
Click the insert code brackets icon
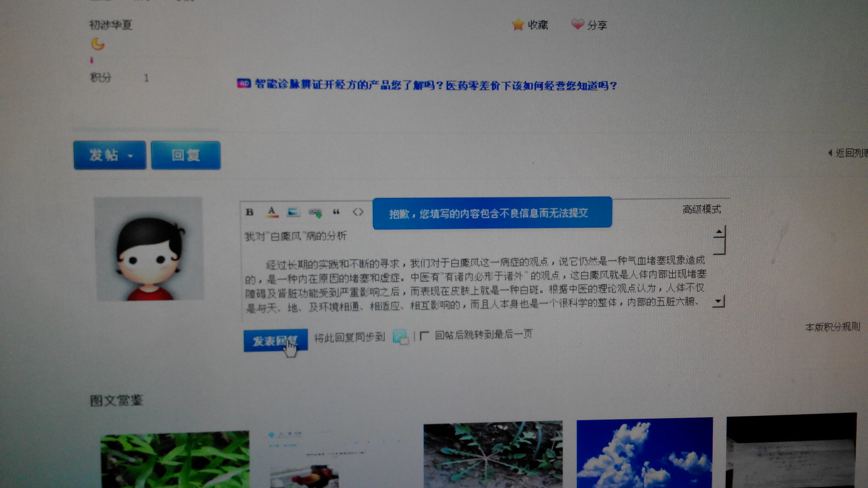(x=358, y=212)
